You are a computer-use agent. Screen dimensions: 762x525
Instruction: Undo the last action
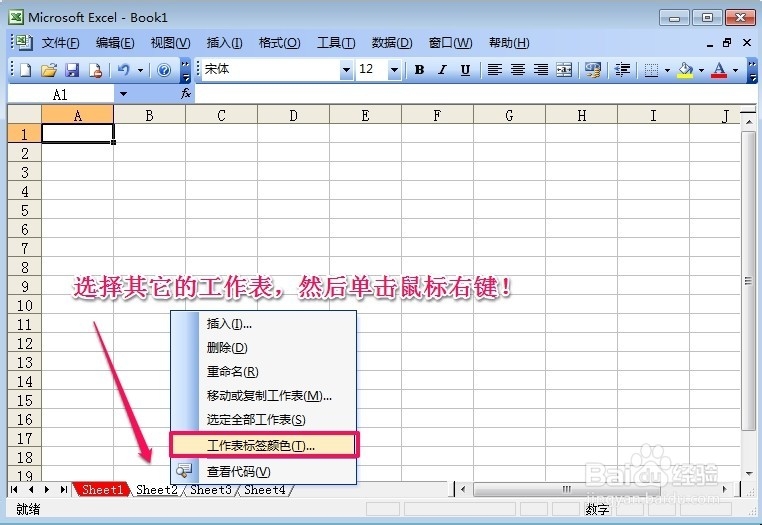tap(124, 70)
